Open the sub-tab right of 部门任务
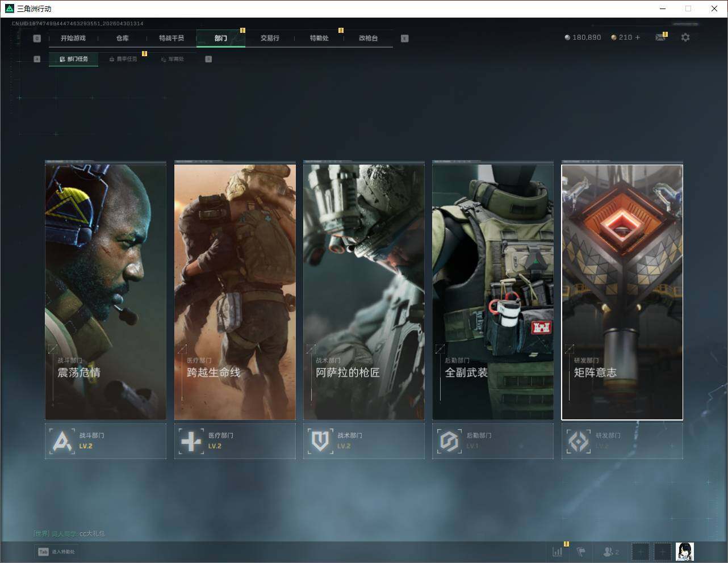 coord(123,59)
